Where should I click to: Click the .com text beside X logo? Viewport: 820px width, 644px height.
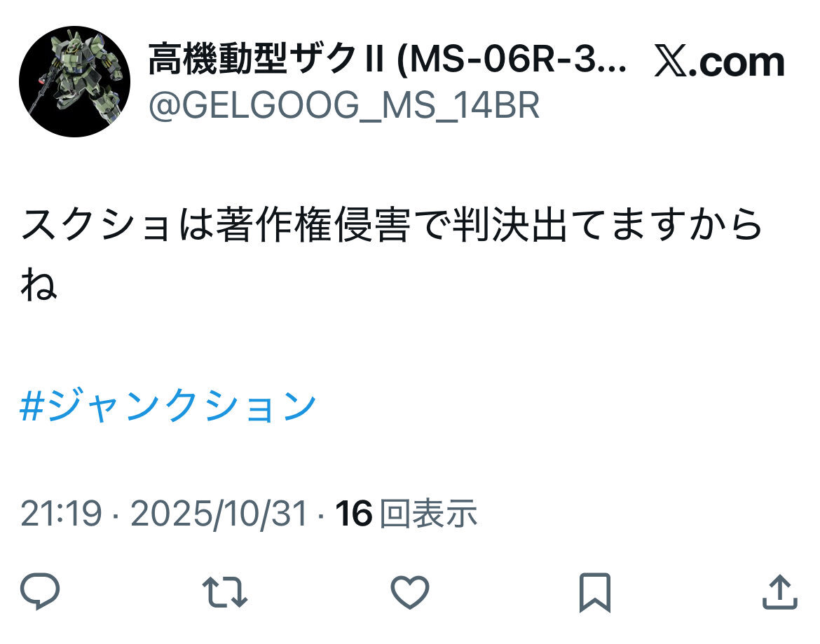[737, 63]
